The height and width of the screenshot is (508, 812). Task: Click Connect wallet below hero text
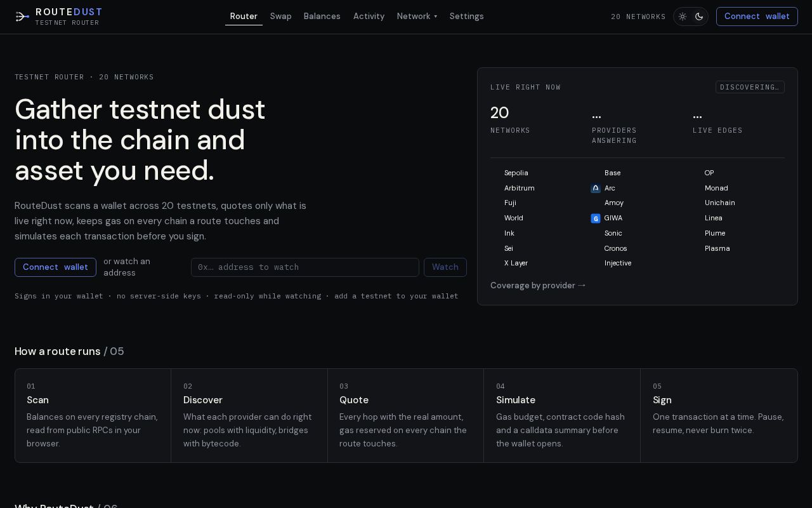tap(55, 267)
